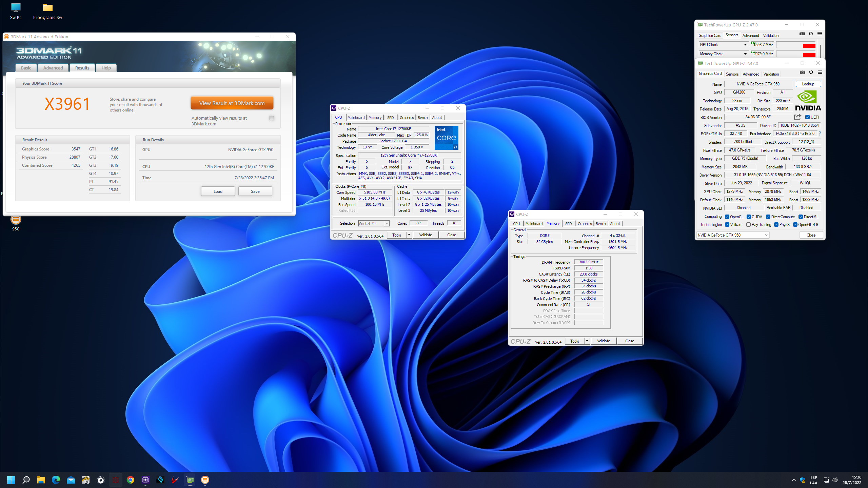The height and width of the screenshot is (488, 868).
Task: Open the 950 desktop icon
Action: (16, 223)
